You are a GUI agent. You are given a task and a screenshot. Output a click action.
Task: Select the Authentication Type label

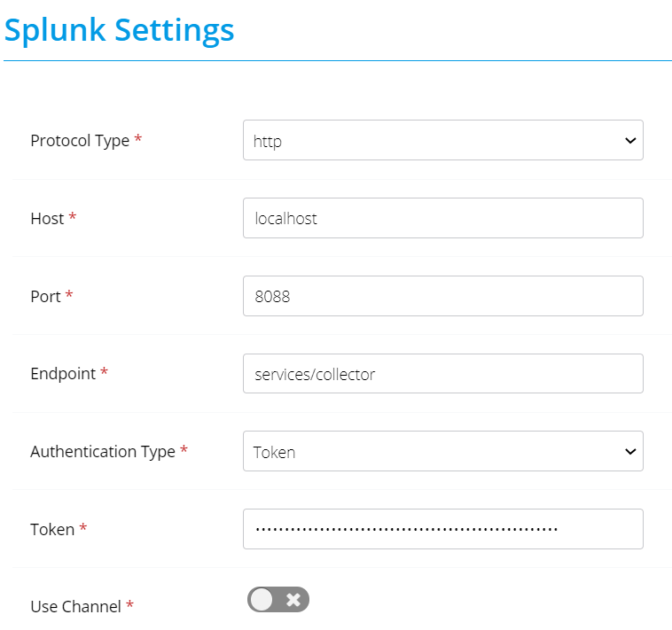pyautogui.click(x=103, y=452)
